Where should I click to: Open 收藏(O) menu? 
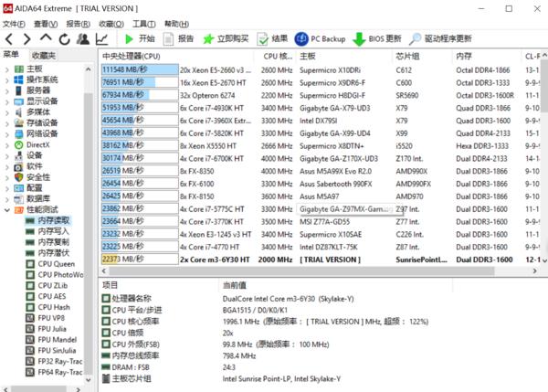coord(111,24)
